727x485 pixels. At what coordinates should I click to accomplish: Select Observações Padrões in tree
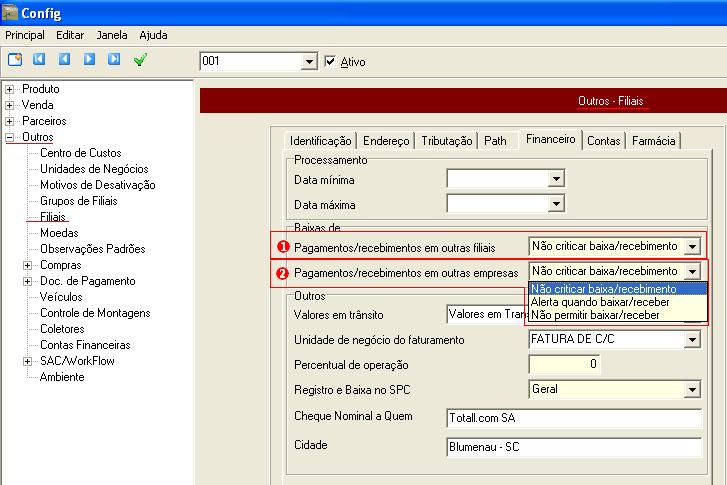(93, 249)
